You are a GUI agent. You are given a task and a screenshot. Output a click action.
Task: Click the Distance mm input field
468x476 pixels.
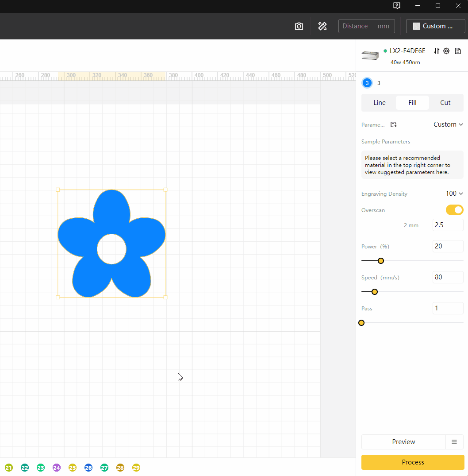tap(366, 26)
